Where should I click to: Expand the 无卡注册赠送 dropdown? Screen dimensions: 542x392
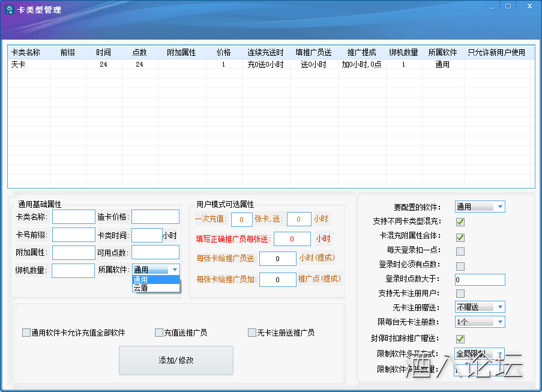[480, 307]
